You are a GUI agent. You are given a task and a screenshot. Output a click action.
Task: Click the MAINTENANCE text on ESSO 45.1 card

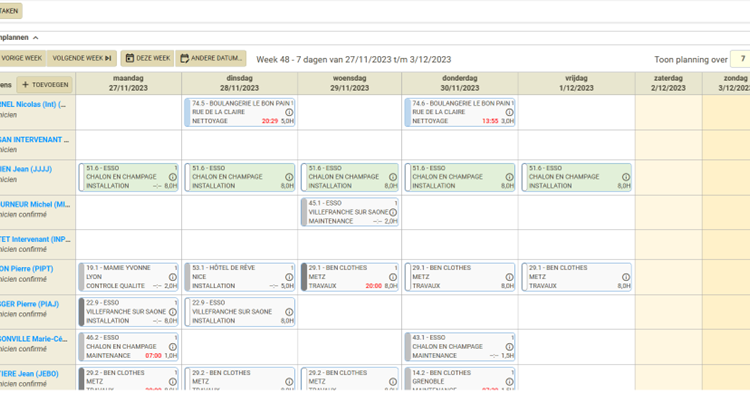[331, 221]
